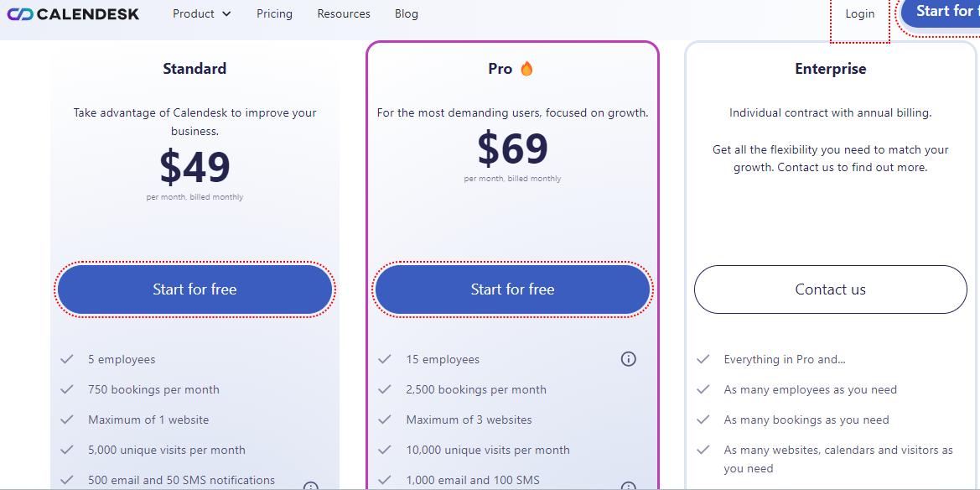Click checkmark icon beside 5 employees
Screen dimensions: 980x490
point(67,359)
